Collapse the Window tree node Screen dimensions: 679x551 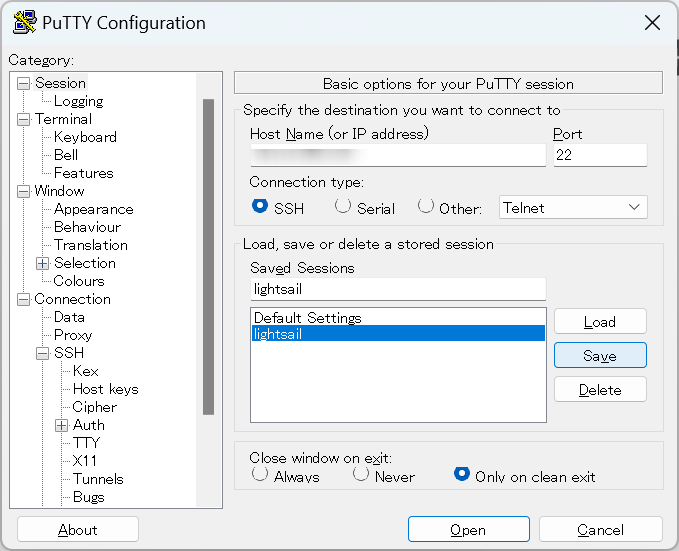click(x=23, y=191)
